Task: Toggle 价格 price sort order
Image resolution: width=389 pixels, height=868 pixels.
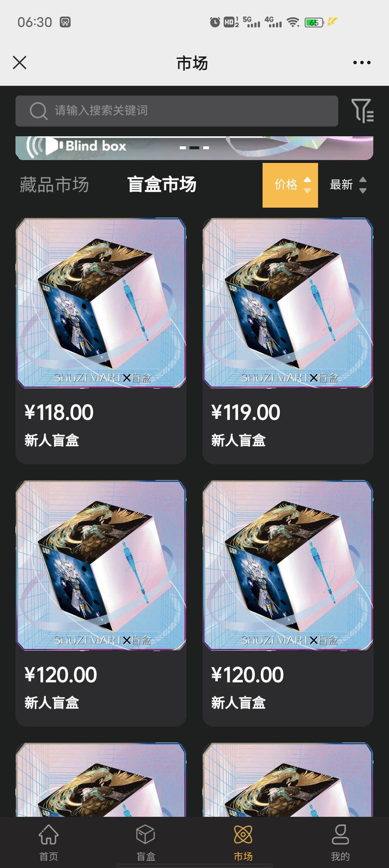Action: point(290,185)
